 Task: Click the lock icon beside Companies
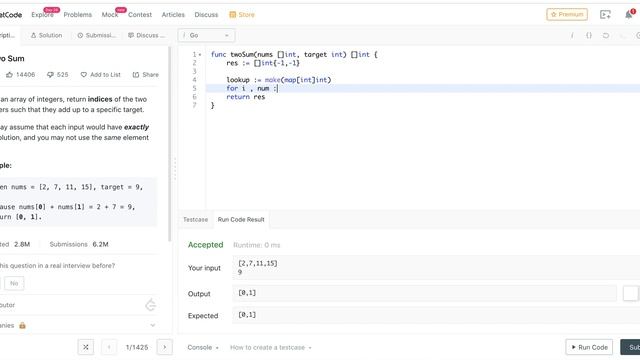click(22, 325)
